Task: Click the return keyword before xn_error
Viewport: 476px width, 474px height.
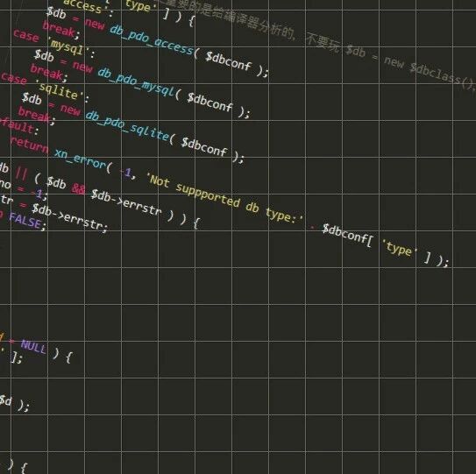Action: tap(29, 145)
